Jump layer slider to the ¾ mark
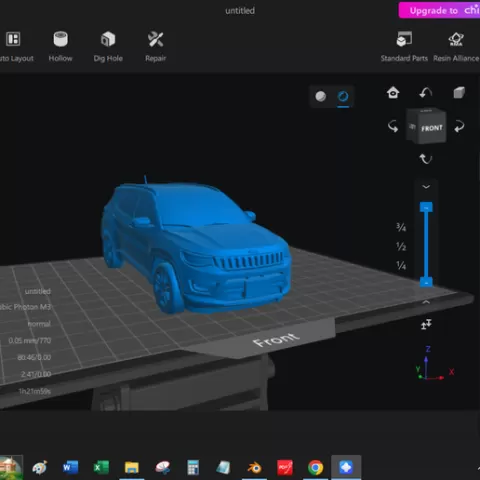Viewport: 480px width, 480px height. (x=401, y=227)
